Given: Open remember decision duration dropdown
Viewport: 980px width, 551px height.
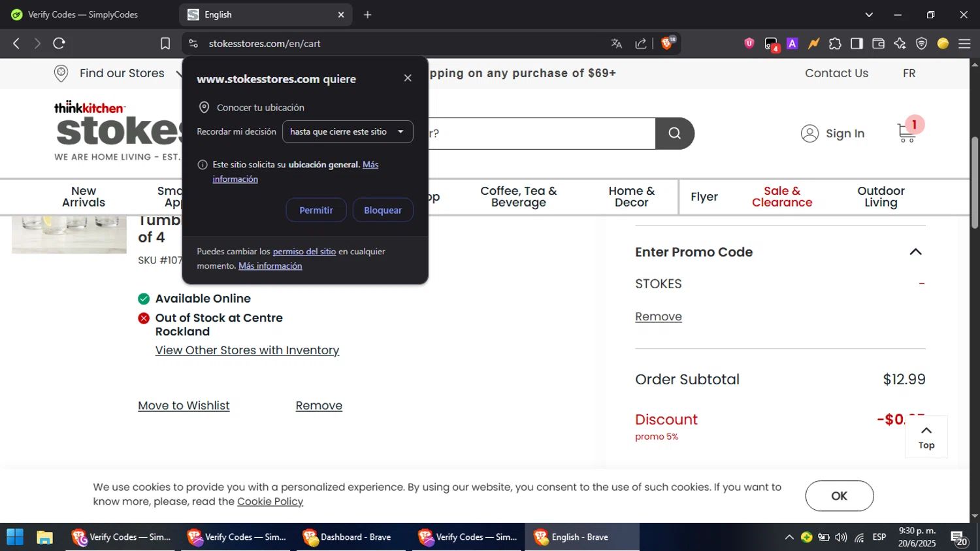Looking at the screenshot, I should point(348,131).
